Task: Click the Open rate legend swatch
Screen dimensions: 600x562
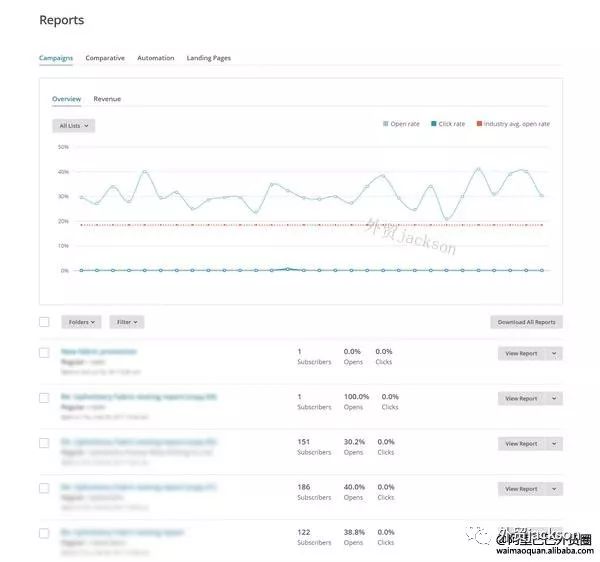Action: coord(386,124)
